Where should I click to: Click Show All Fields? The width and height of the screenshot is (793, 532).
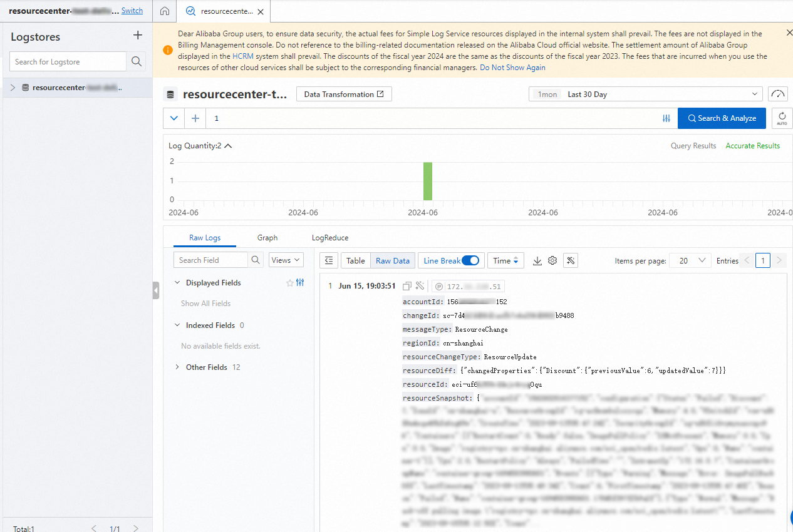(206, 304)
